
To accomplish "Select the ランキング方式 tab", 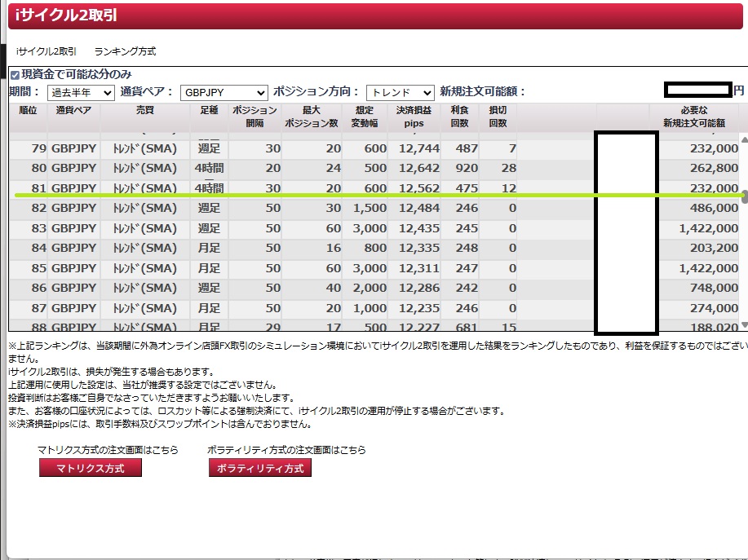I will click(125, 51).
